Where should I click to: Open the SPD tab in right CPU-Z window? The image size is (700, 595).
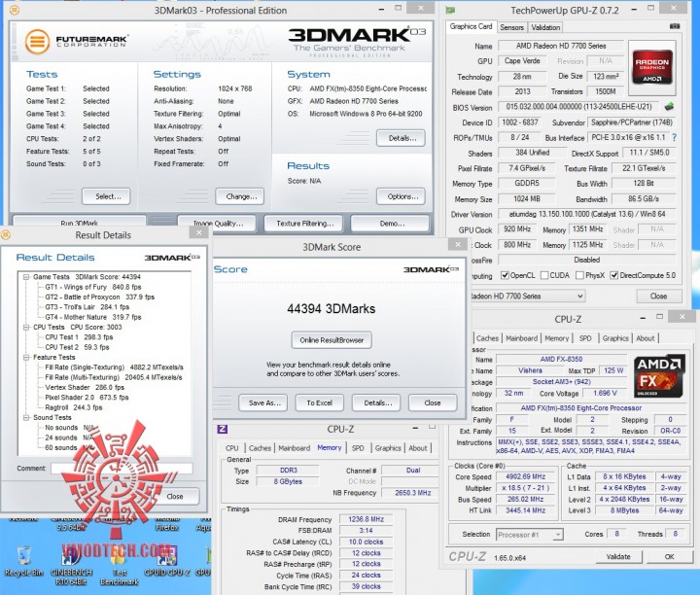pos(585,338)
